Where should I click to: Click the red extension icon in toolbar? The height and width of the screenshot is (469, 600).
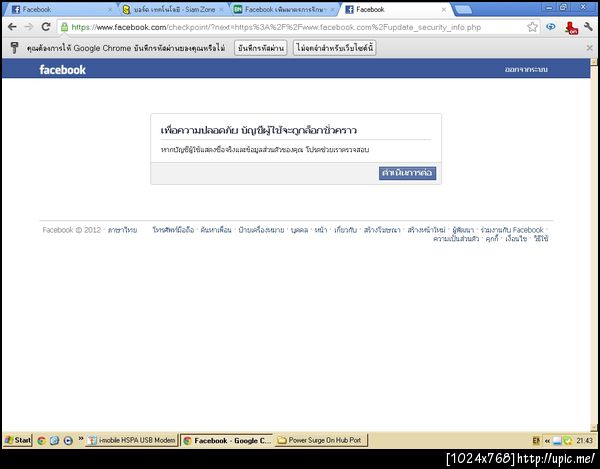(571, 28)
